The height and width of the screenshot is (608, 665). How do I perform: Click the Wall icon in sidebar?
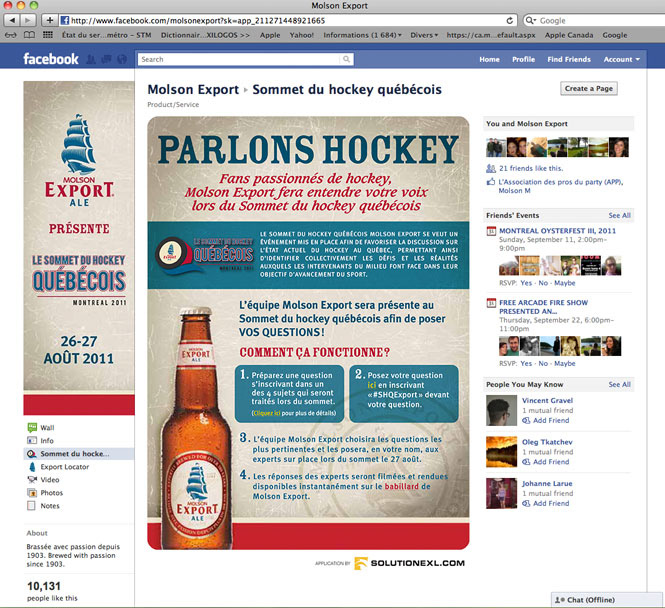coord(31,427)
